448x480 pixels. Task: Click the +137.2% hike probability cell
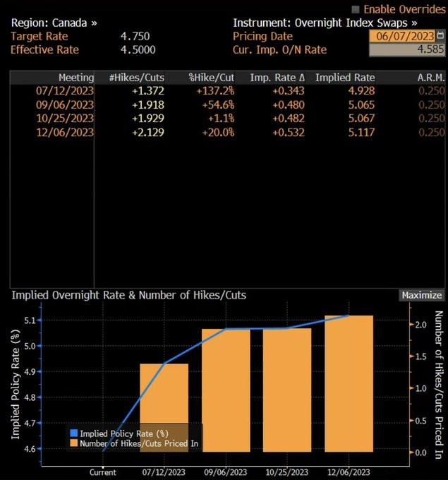(x=215, y=91)
